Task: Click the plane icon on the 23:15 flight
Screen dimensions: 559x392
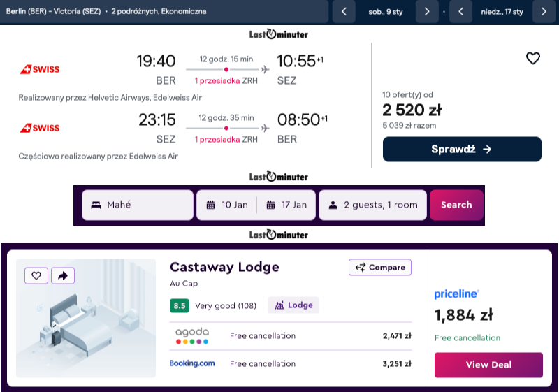Action: click(265, 128)
